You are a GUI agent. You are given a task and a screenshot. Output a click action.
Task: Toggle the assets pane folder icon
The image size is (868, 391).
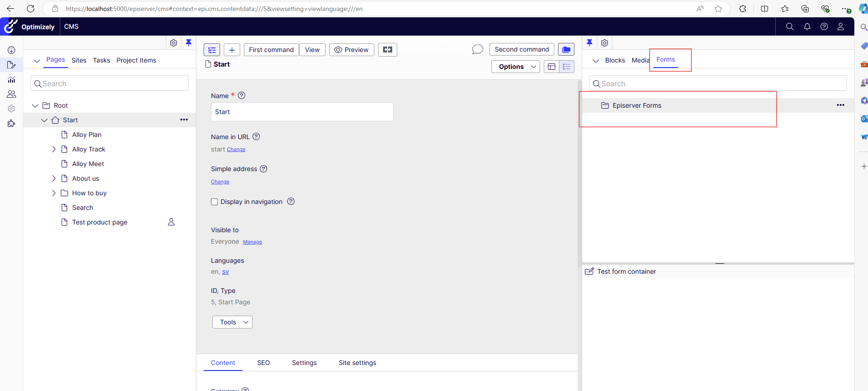click(566, 49)
